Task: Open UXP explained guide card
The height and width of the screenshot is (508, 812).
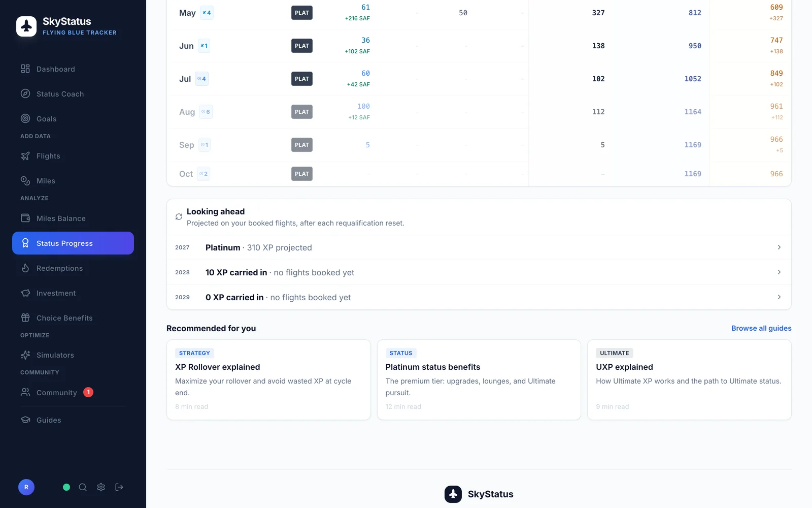Action: pos(689,380)
